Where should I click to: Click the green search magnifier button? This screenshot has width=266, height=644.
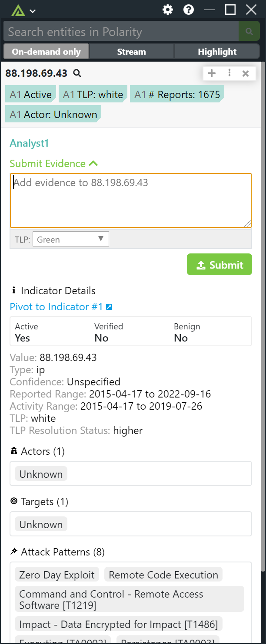pos(249,32)
